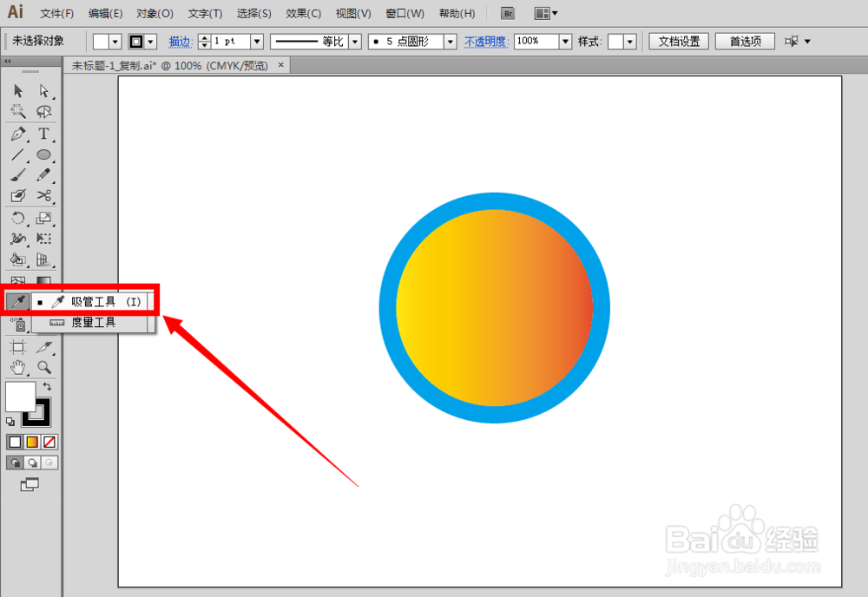Swap fill and stroke colors
868x597 pixels.
[x=48, y=386]
